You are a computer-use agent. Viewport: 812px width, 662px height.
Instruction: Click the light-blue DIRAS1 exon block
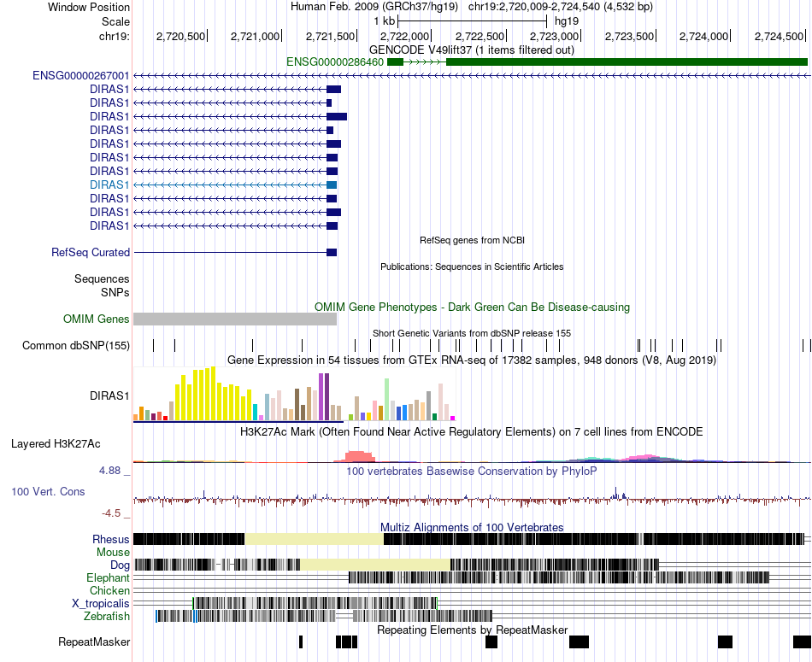tap(332, 185)
